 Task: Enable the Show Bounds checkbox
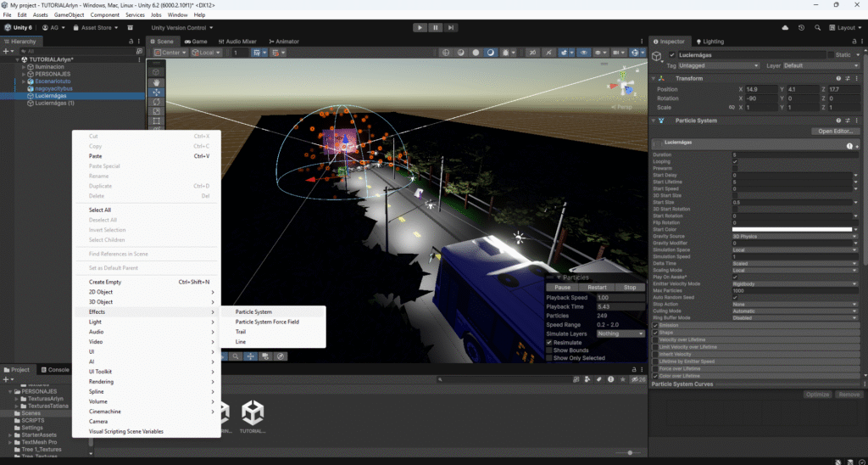pyautogui.click(x=549, y=350)
